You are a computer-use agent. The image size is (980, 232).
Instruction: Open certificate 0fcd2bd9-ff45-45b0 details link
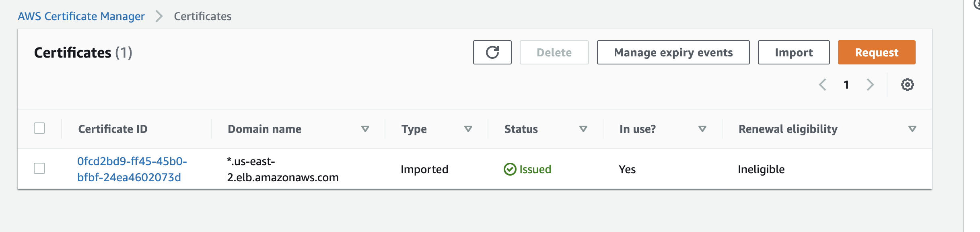[x=132, y=169]
